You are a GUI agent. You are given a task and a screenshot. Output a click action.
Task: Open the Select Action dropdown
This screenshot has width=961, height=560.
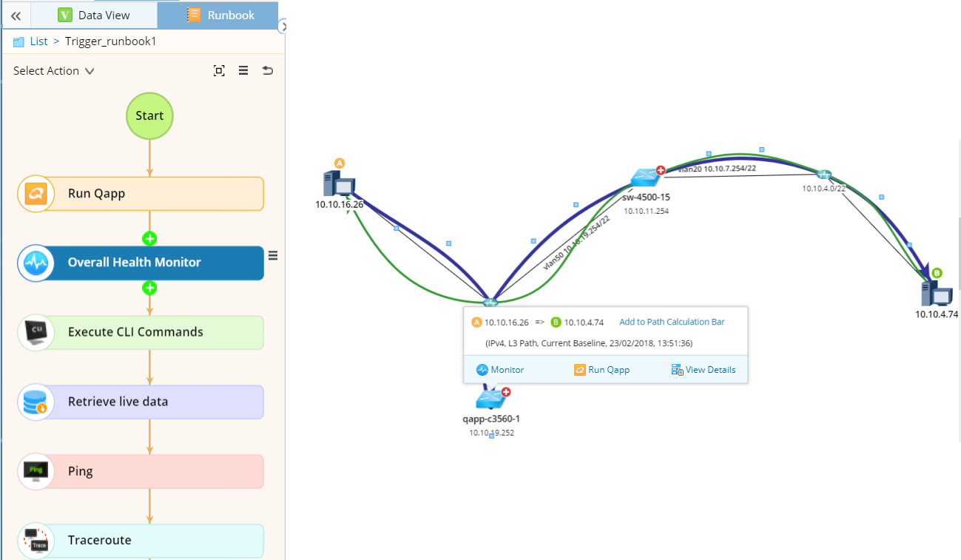54,71
